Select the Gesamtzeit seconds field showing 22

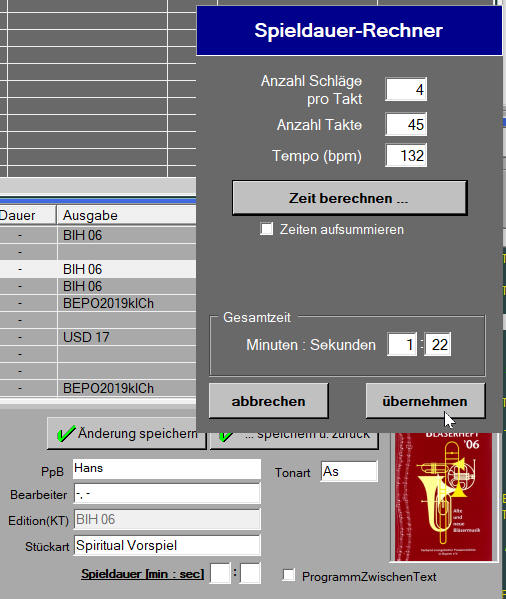(438, 345)
